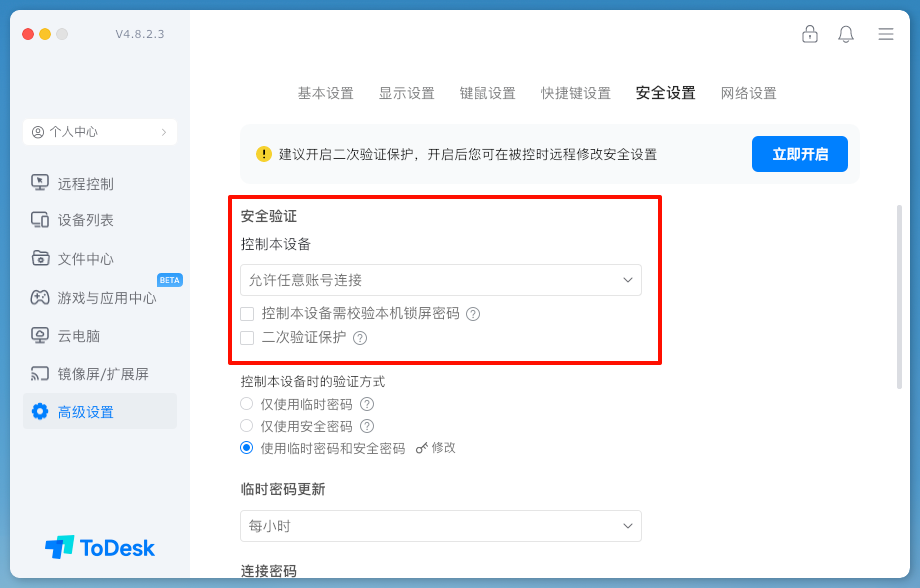Click help icon beside 二次验证保护
Screen dimensions: 920x588
(360, 338)
